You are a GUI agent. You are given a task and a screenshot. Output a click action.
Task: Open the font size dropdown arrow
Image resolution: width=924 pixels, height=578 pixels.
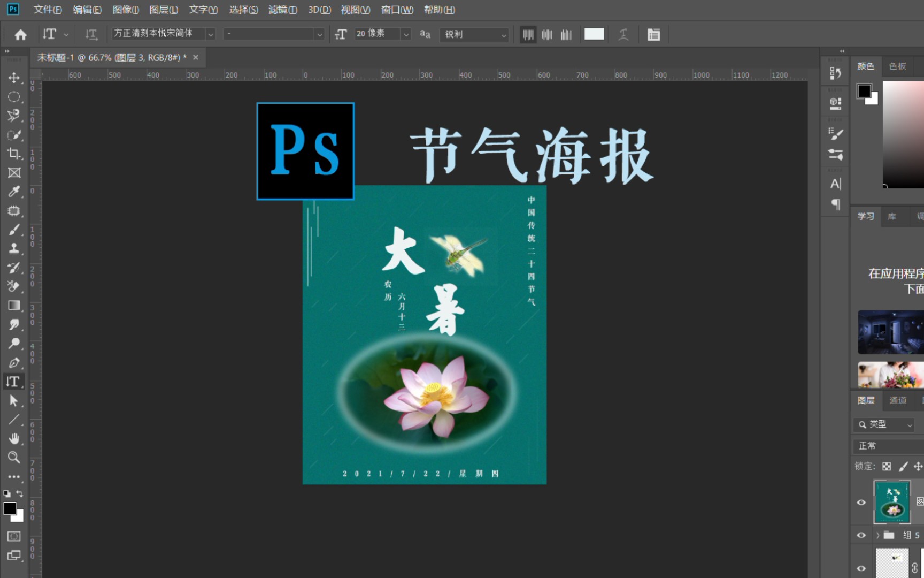coord(406,34)
